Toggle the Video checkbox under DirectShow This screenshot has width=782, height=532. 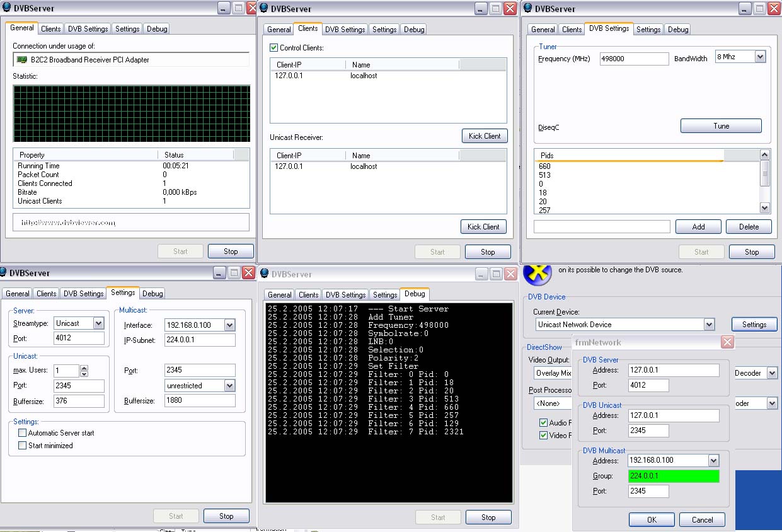[x=544, y=436]
